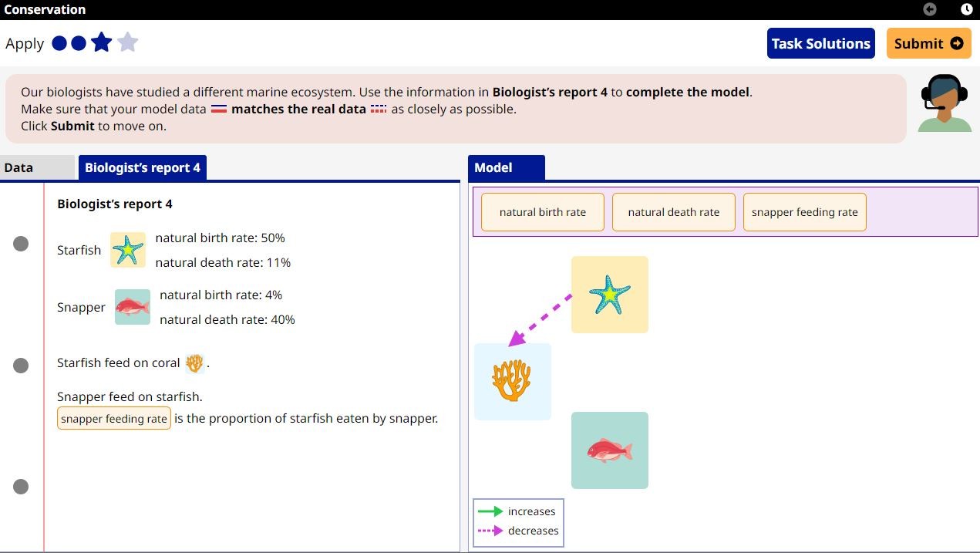Open Task Solutions
Image resolution: width=980 pixels, height=553 pixels.
820,44
